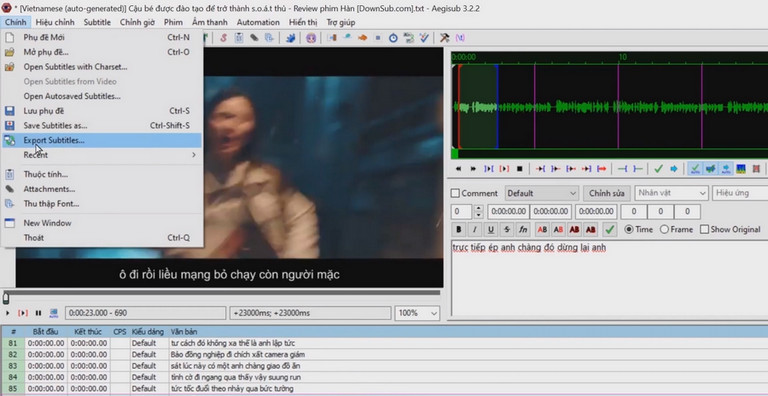Play the video with the video play button
The image size is (768, 396).
coord(7,313)
